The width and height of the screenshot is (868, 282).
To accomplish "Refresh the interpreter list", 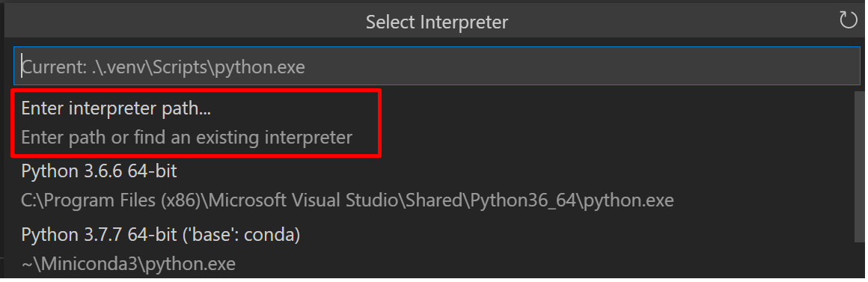I will [848, 20].
